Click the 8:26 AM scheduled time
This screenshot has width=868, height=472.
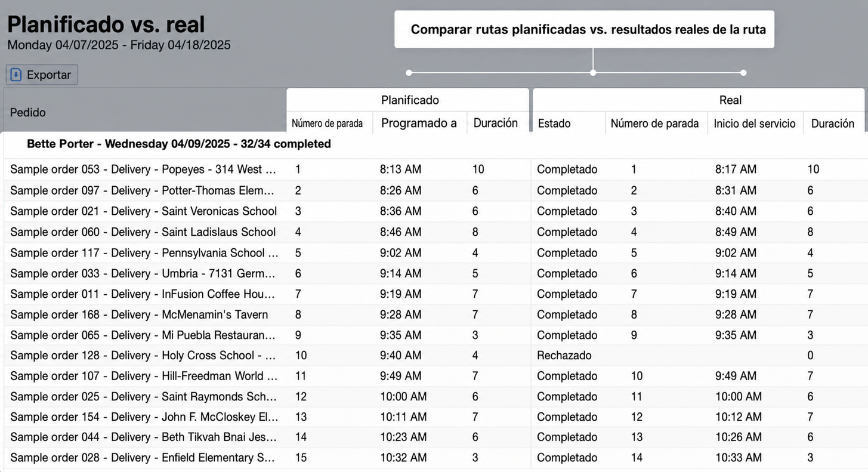[401, 190]
